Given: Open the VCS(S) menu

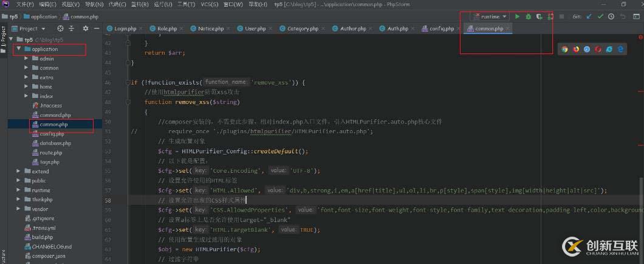Looking at the screenshot, I should (x=210, y=4).
